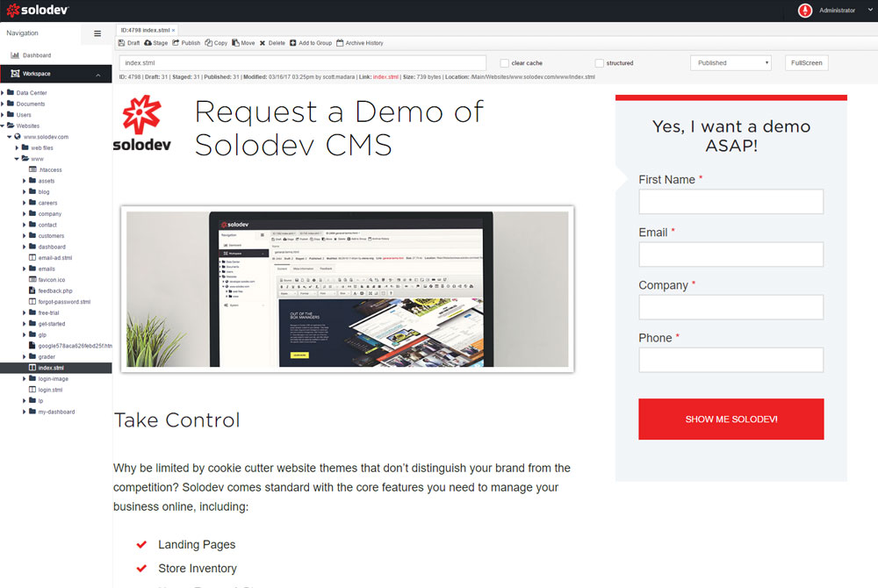Open the Published status dropdown
878x588 pixels.
tap(730, 62)
